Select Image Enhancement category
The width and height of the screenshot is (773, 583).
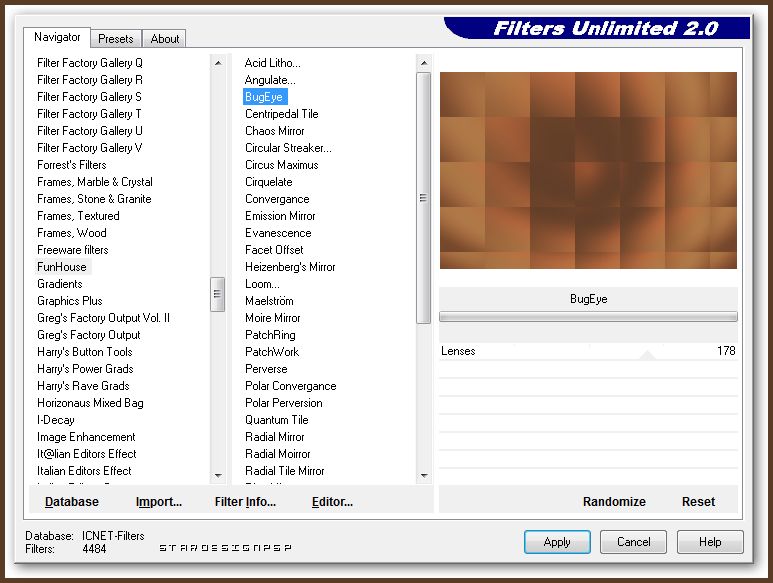[x=86, y=437]
